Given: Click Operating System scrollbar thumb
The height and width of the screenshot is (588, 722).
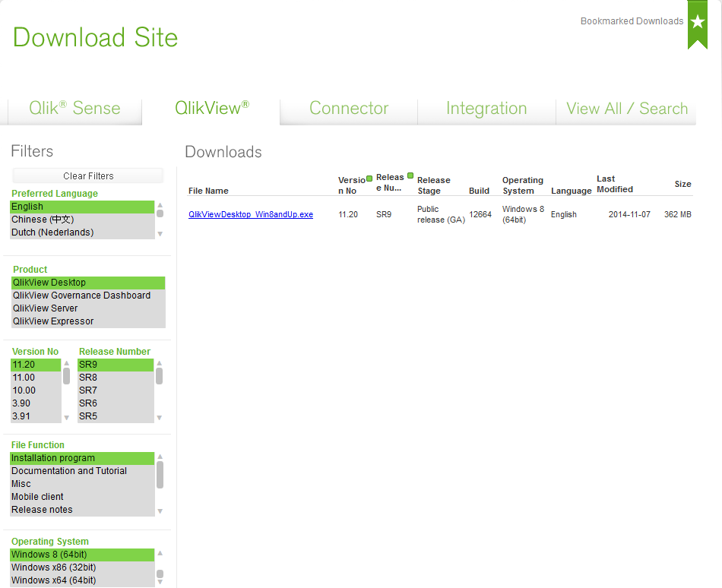Looking at the screenshot, I should point(160,574).
